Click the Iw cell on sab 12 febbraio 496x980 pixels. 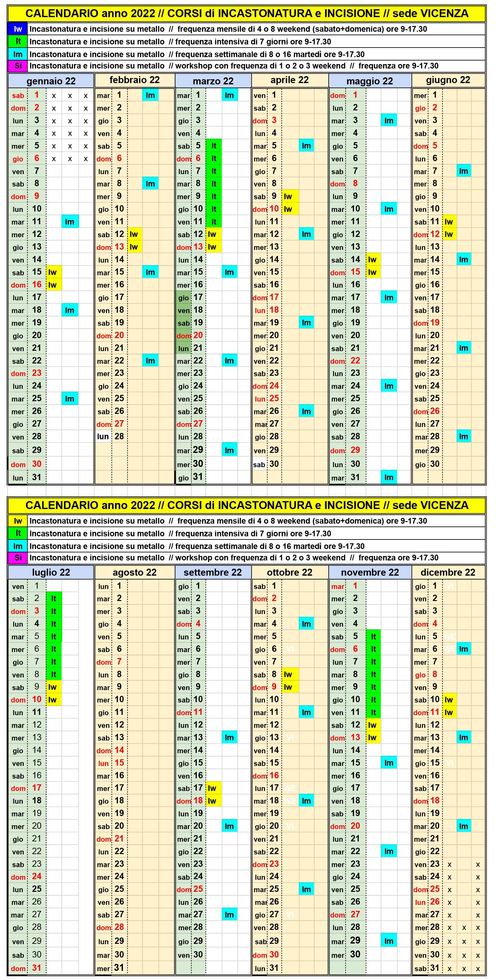(x=135, y=234)
